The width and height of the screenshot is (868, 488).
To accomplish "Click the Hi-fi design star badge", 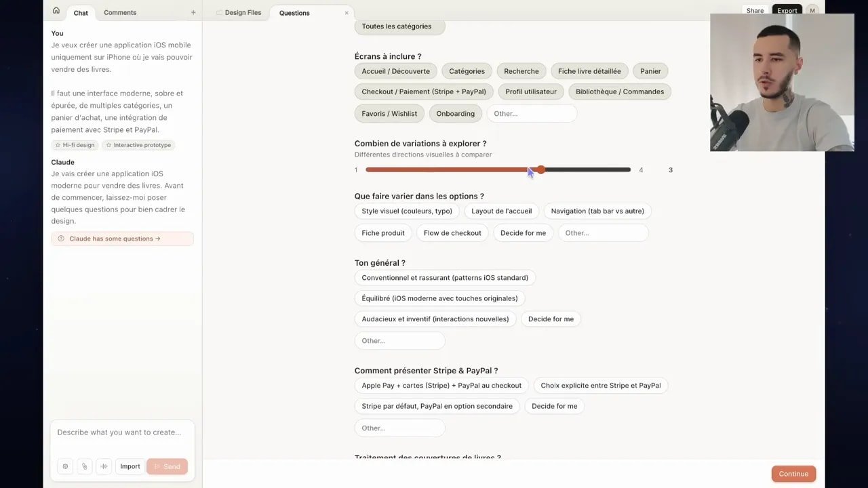I will click(x=75, y=144).
